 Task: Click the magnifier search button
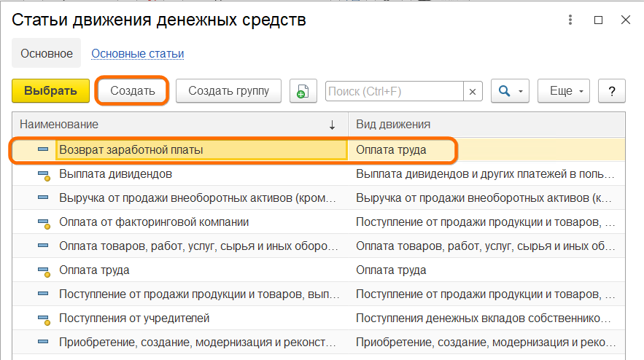(505, 90)
